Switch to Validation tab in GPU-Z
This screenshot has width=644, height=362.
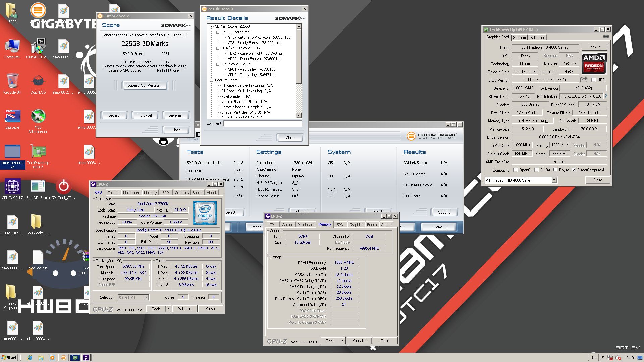(x=537, y=38)
